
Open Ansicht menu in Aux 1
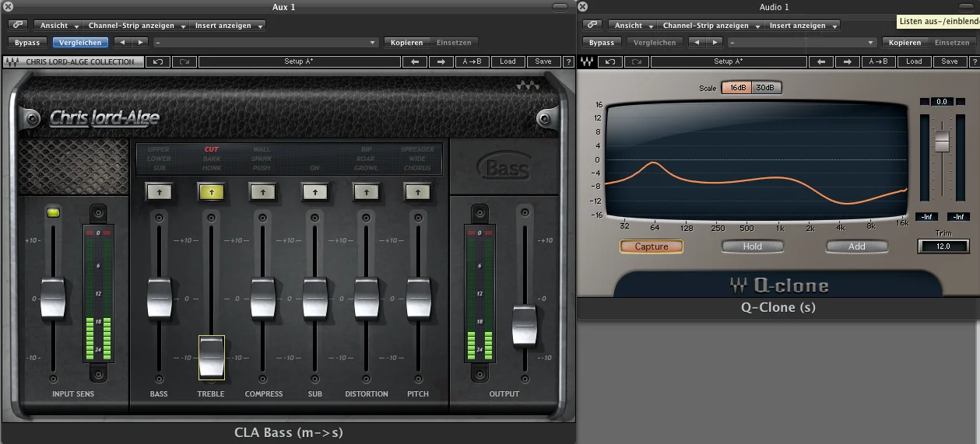pyautogui.click(x=58, y=25)
